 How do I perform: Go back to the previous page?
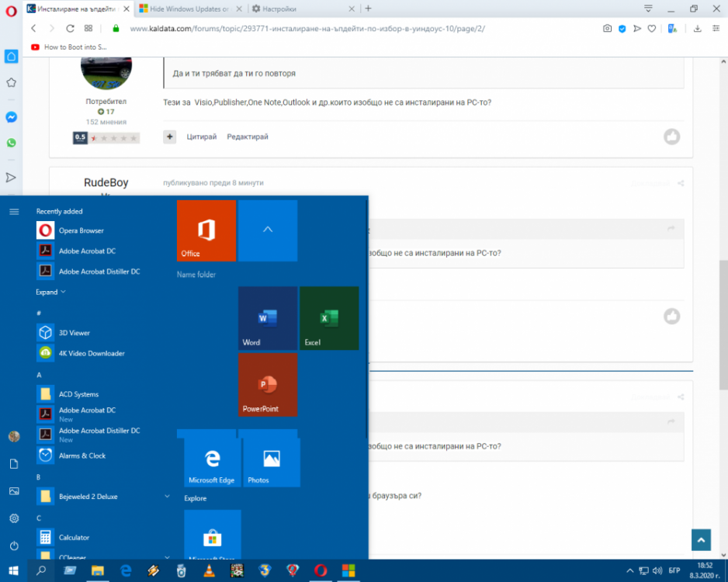pyautogui.click(x=33, y=28)
